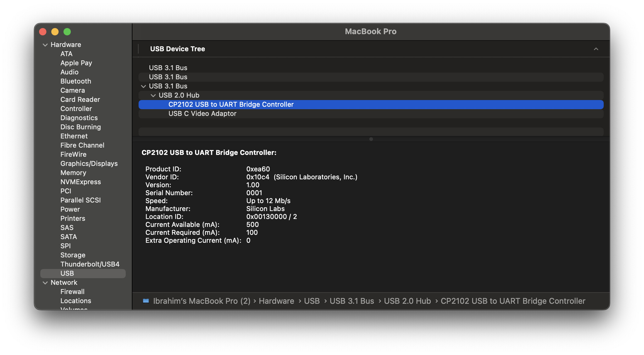
Task: Select Controller in the sidebar
Action: pyautogui.click(x=76, y=109)
